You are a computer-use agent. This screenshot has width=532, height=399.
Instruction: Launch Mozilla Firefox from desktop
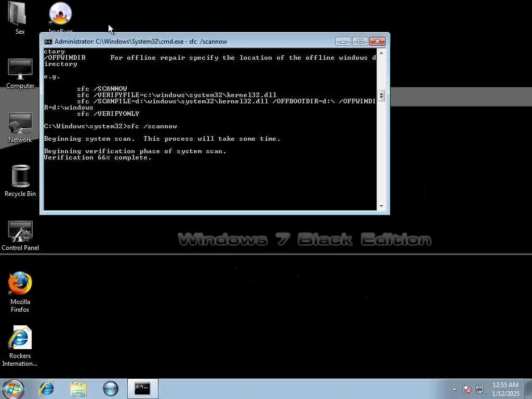(20, 292)
